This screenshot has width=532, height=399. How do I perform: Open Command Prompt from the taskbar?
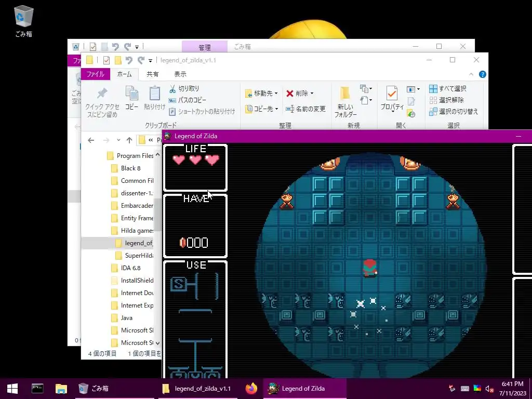[x=37, y=389]
